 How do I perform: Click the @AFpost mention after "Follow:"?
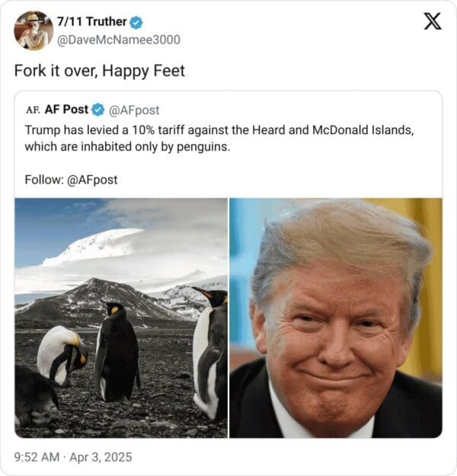click(92, 180)
